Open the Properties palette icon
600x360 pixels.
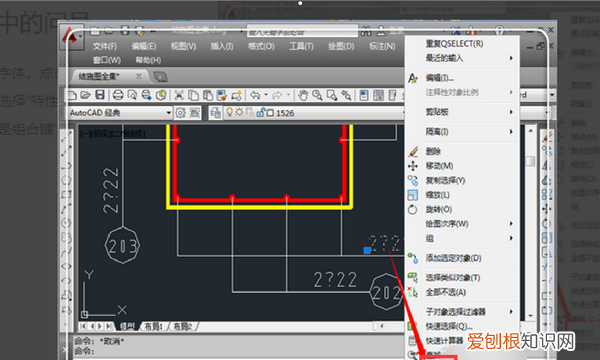coord(364,95)
